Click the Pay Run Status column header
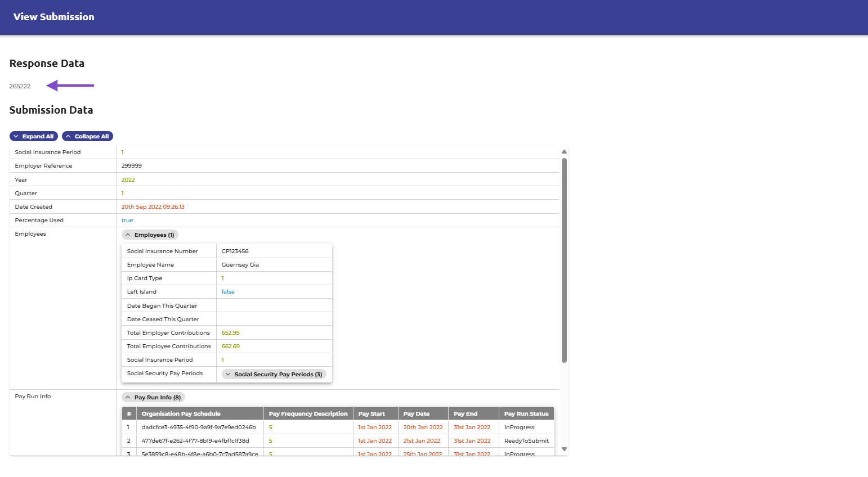The image size is (868, 477). [527, 413]
